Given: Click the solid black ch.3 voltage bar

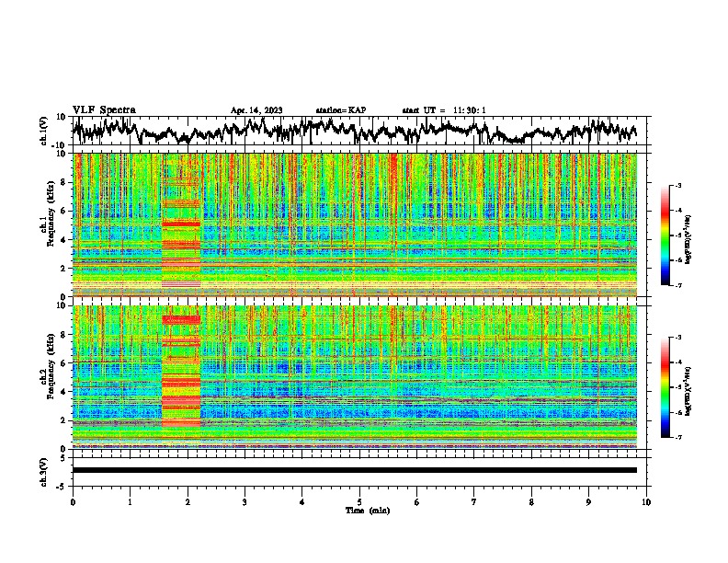Looking at the screenshot, I should [354, 470].
